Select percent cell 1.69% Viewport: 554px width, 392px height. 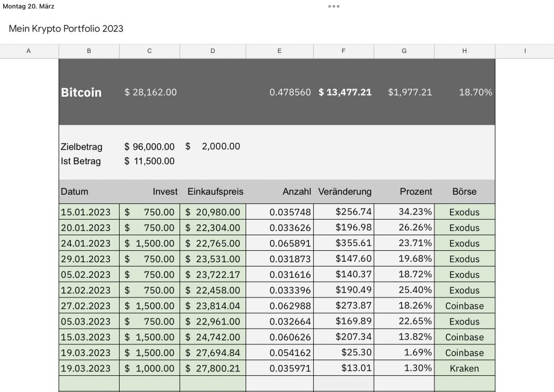404,353
